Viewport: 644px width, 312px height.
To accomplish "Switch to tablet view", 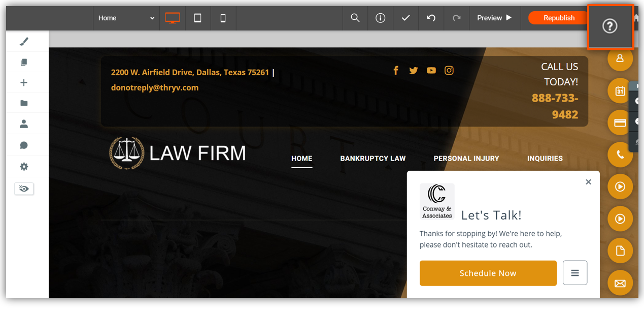I will (x=198, y=18).
